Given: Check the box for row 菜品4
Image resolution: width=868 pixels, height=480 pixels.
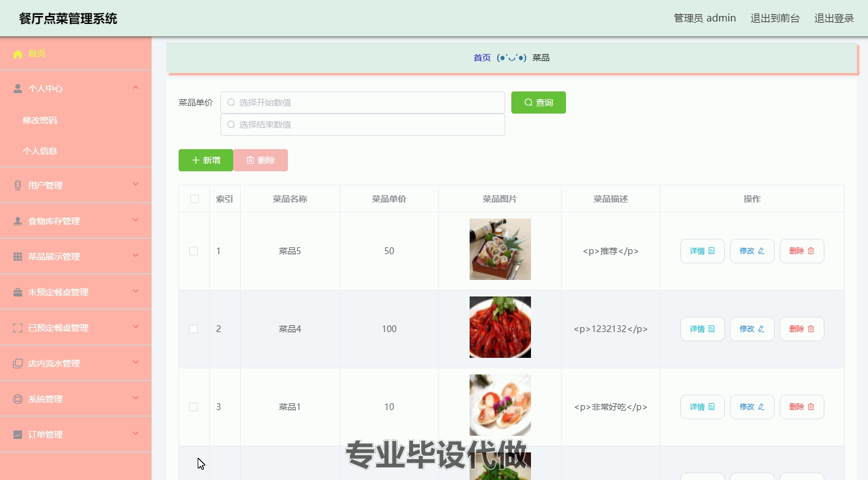Looking at the screenshot, I should tap(193, 329).
